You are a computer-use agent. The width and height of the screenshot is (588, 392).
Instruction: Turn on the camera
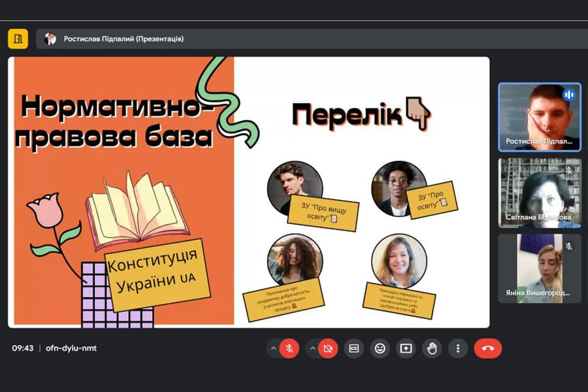tap(328, 348)
